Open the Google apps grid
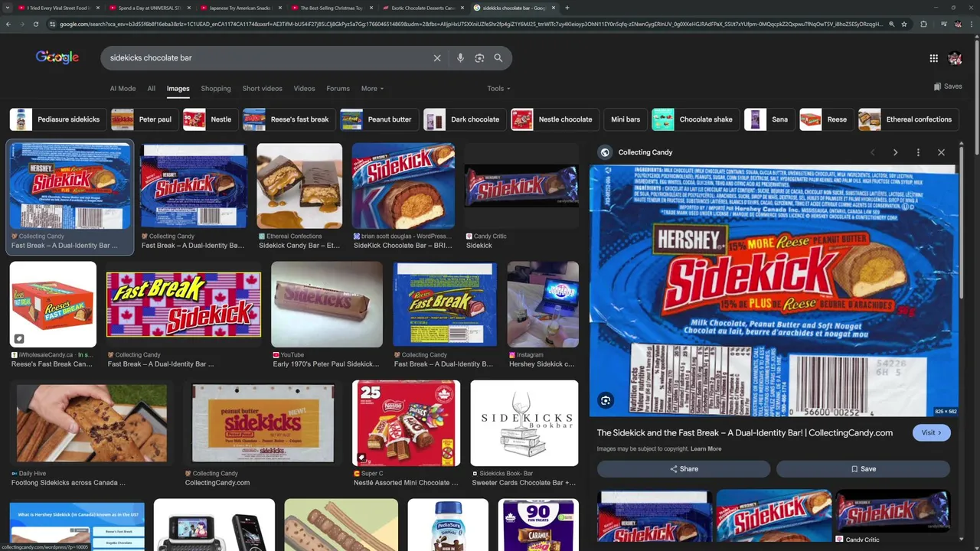The image size is (980, 551). [x=933, y=58]
